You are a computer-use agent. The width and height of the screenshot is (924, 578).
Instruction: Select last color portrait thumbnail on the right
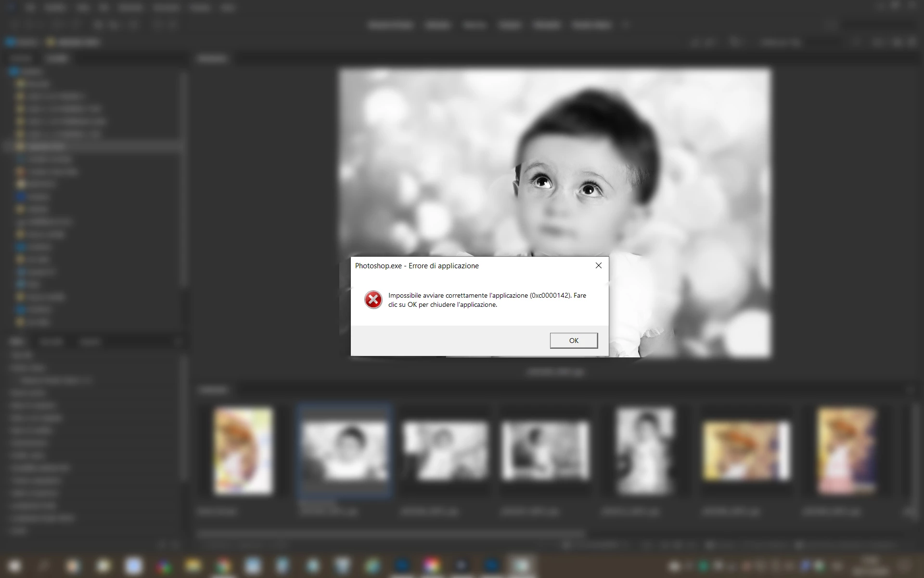[847, 451]
